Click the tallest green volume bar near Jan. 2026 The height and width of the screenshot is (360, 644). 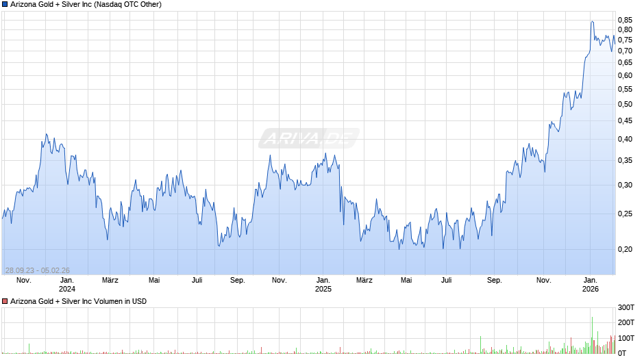click(x=592, y=335)
